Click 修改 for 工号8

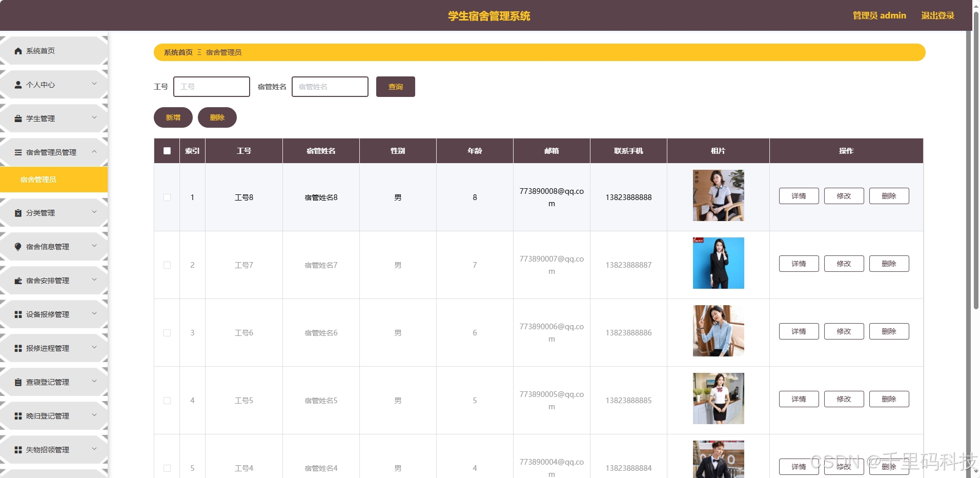tap(844, 196)
